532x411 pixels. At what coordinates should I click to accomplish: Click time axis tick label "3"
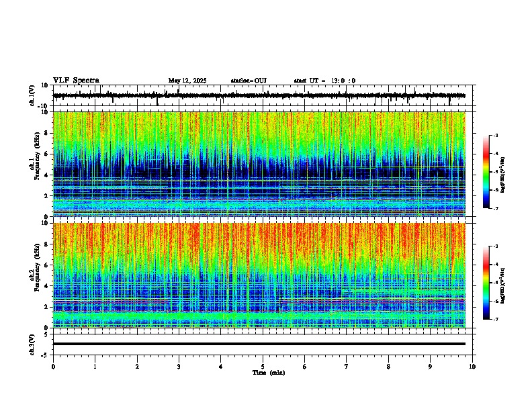[179, 367]
